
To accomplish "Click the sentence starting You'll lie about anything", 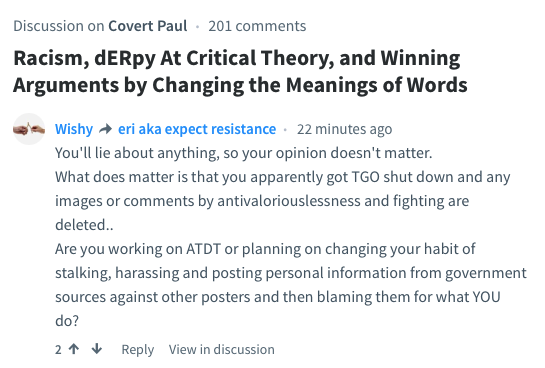I will [x=244, y=153].
